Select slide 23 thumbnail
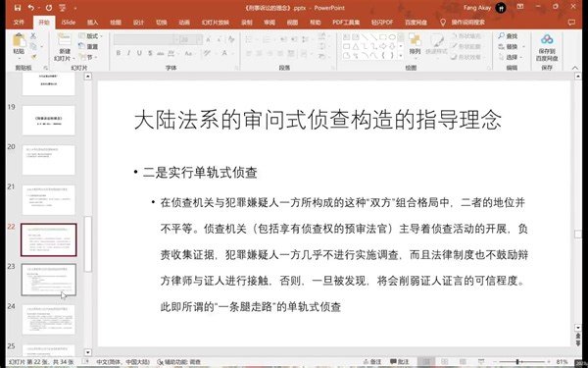This screenshot has width=588, height=368. [49, 280]
